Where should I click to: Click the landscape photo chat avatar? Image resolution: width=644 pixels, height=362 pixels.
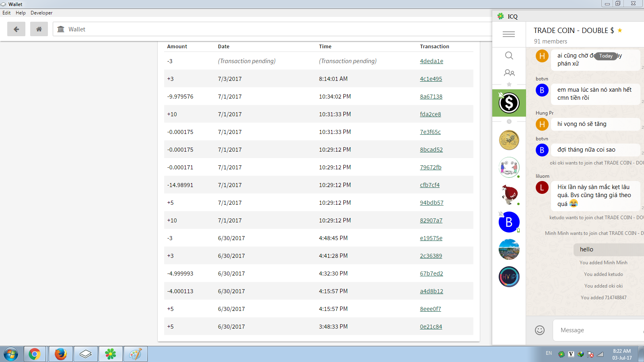click(x=509, y=249)
